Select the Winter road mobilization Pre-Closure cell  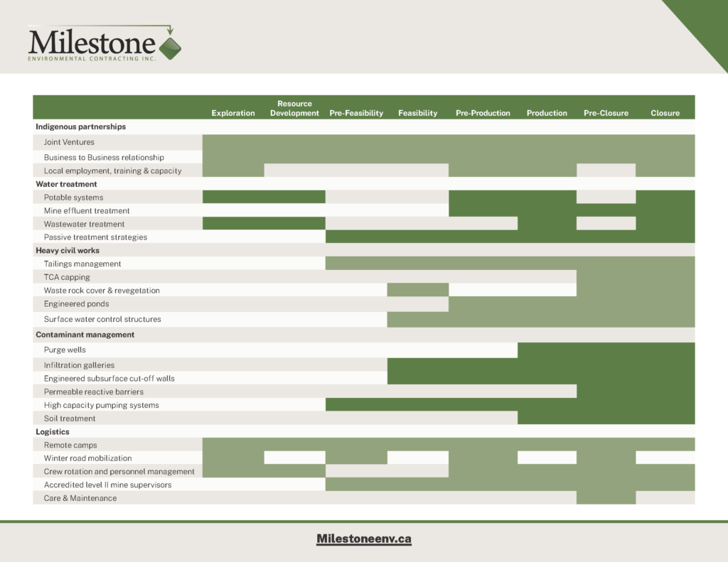tap(606, 458)
